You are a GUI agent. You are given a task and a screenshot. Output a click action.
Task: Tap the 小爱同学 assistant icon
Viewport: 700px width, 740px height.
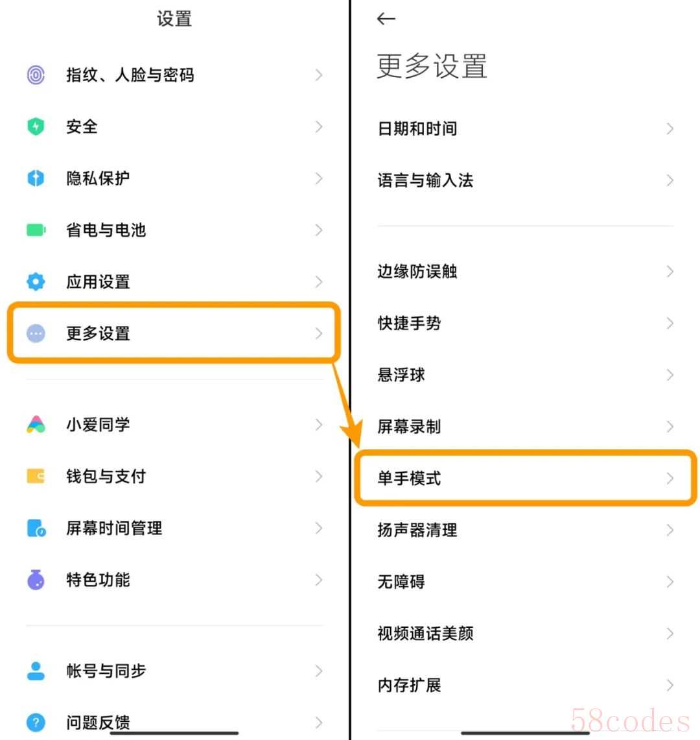coord(36,425)
